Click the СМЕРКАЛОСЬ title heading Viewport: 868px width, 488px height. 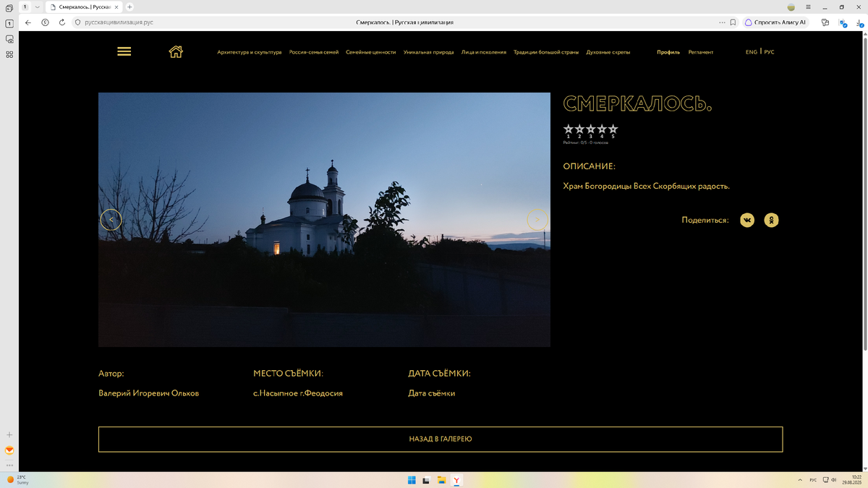637,103
